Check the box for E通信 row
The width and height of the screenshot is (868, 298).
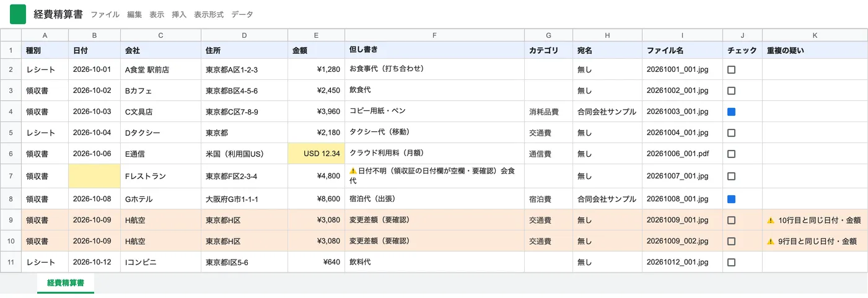click(731, 154)
